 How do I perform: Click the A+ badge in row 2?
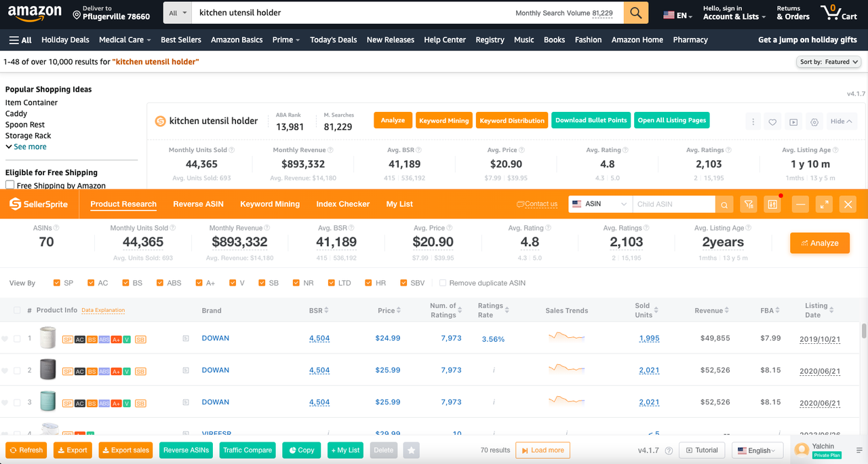tap(116, 371)
